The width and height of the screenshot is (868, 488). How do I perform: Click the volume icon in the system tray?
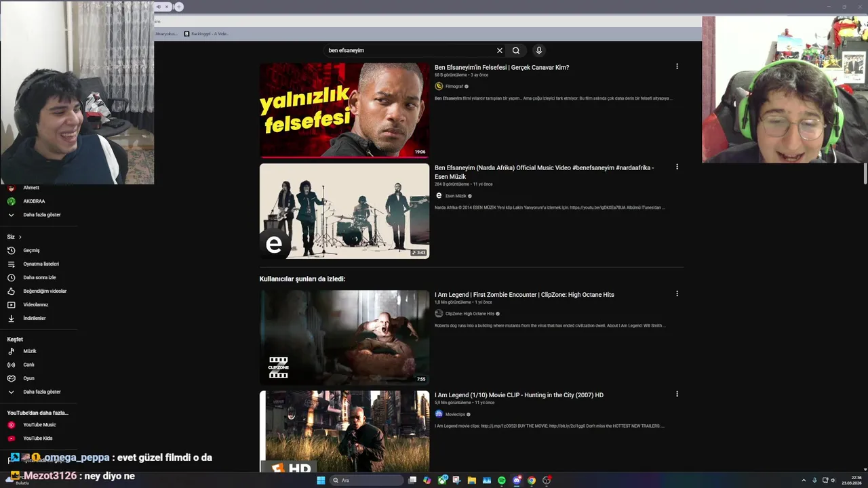[833, 481]
